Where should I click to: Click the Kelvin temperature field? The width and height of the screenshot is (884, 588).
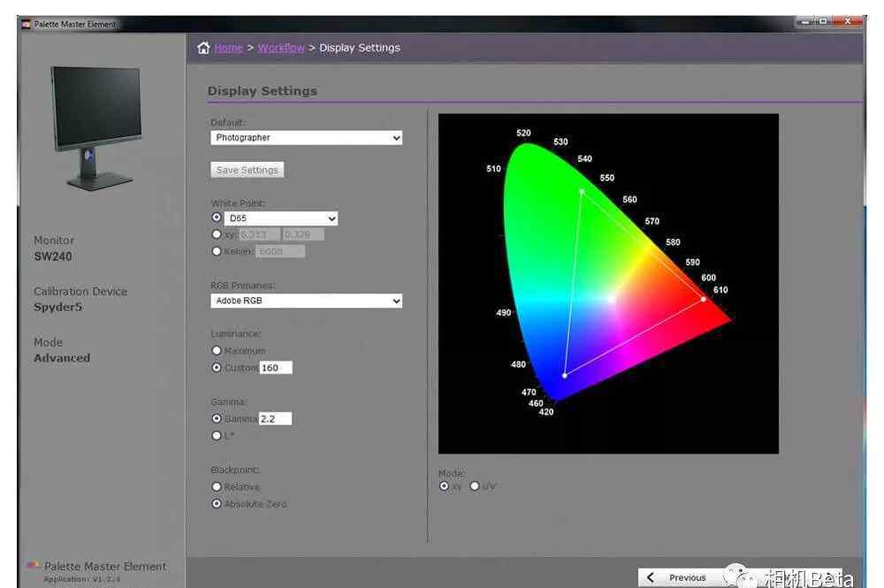281,251
